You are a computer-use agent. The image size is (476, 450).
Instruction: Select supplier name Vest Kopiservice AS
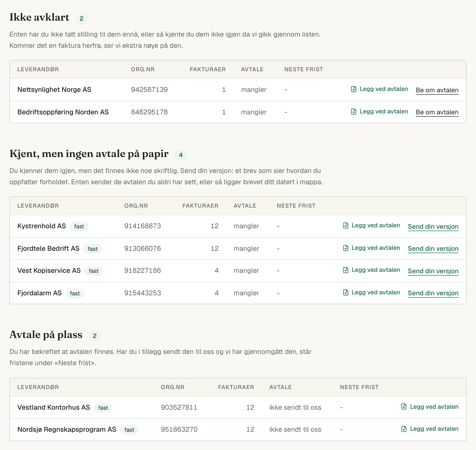coord(49,270)
